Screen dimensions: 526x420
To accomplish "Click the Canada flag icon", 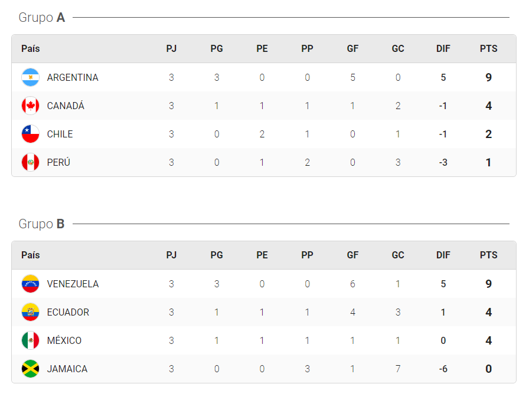I will click(x=30, y=106).
